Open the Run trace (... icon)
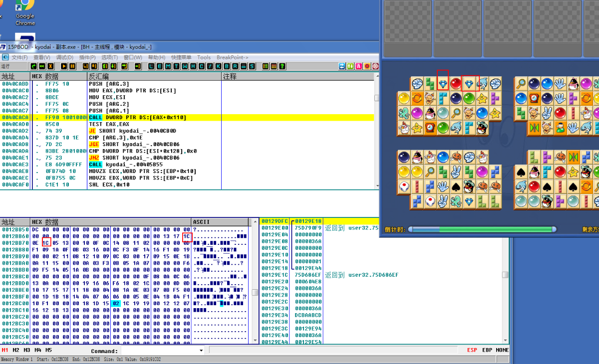This screenshot has width=599, height=364. pos(243,66)
